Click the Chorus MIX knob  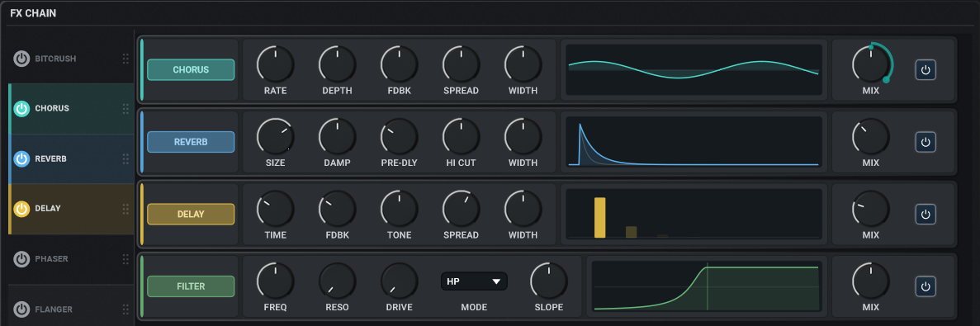click(871, 64)
